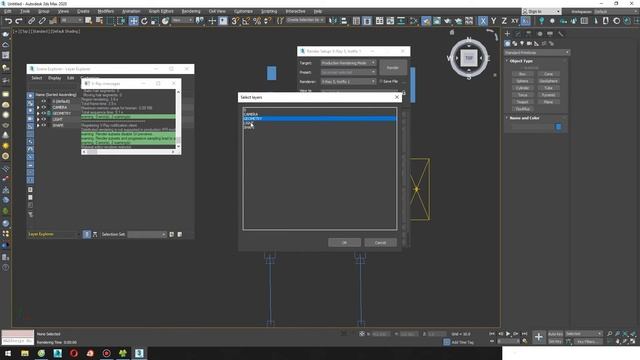Click the object color swatch in Name and Color
Image resolution: width=640 pixels, height=360 pixels.
pos(558,127)
